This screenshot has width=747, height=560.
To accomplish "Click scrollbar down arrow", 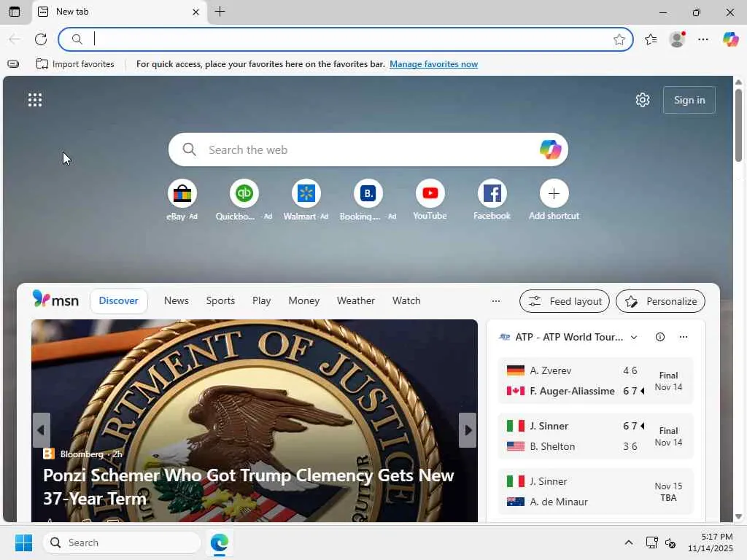I will (x=738, y=516).
